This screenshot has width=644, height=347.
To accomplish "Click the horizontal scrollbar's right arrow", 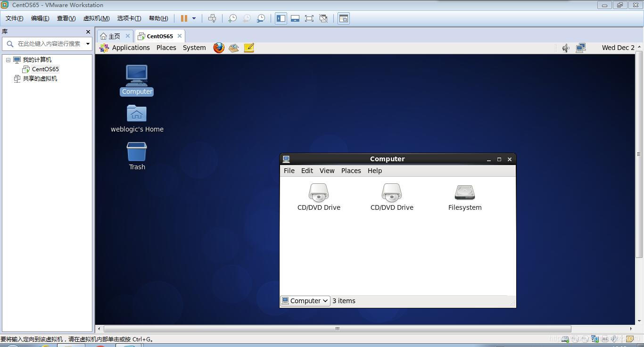I will pos(631,329).
